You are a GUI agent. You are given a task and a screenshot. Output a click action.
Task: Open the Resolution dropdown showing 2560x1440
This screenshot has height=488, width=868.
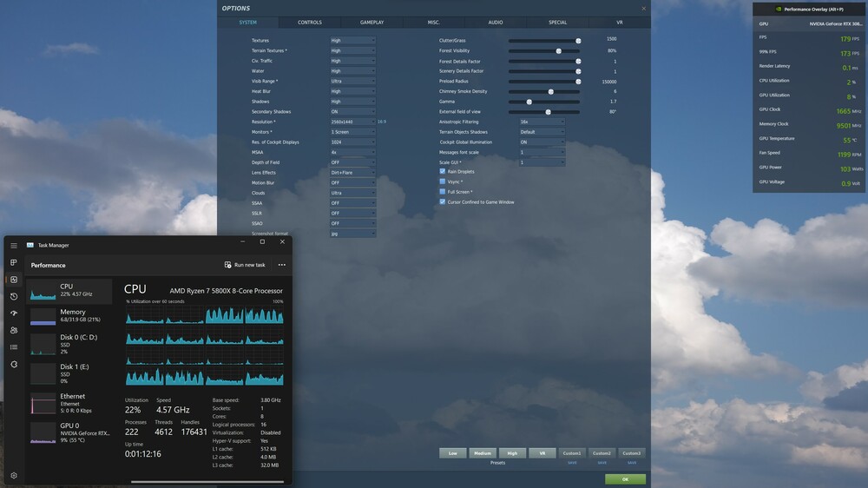tap(352, 122)
